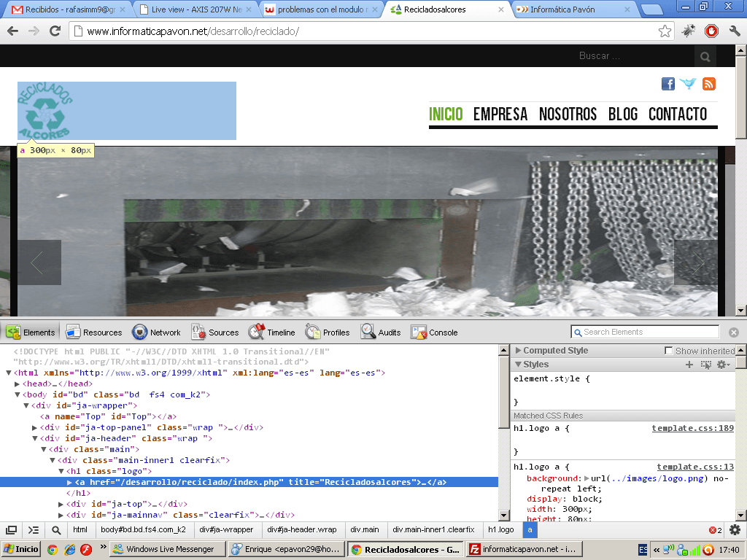
Task: Open Chrome's wrench settings menu
Action: click(734, 31)
